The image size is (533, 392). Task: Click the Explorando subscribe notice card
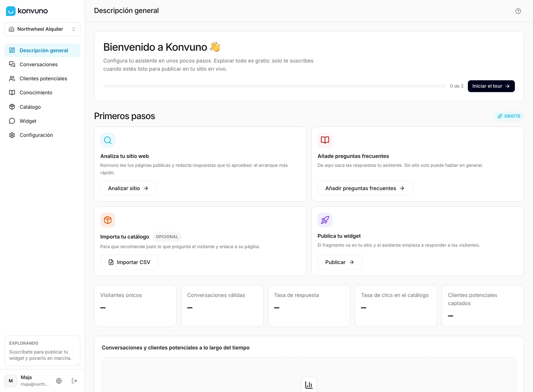[x=42, y=351]
